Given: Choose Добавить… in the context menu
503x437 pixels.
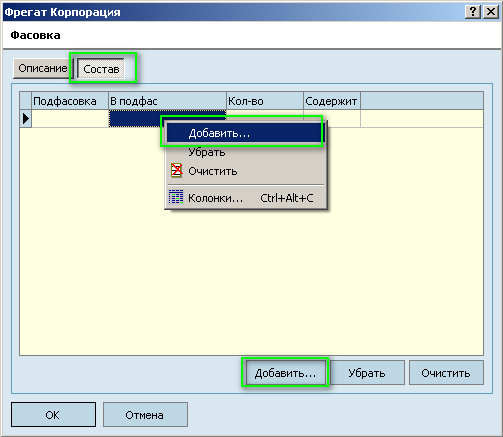Looking at the screenshot, I should pos(245,133).
